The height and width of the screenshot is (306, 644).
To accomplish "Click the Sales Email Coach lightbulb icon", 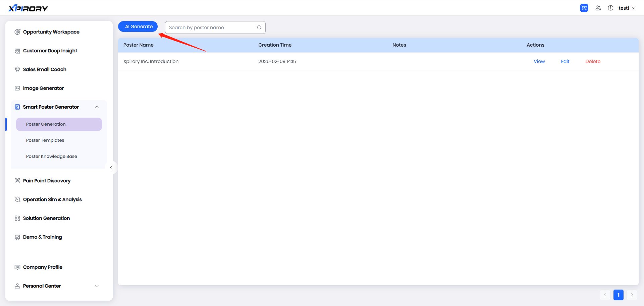I will pyautogui.click(x=17, y=69).
